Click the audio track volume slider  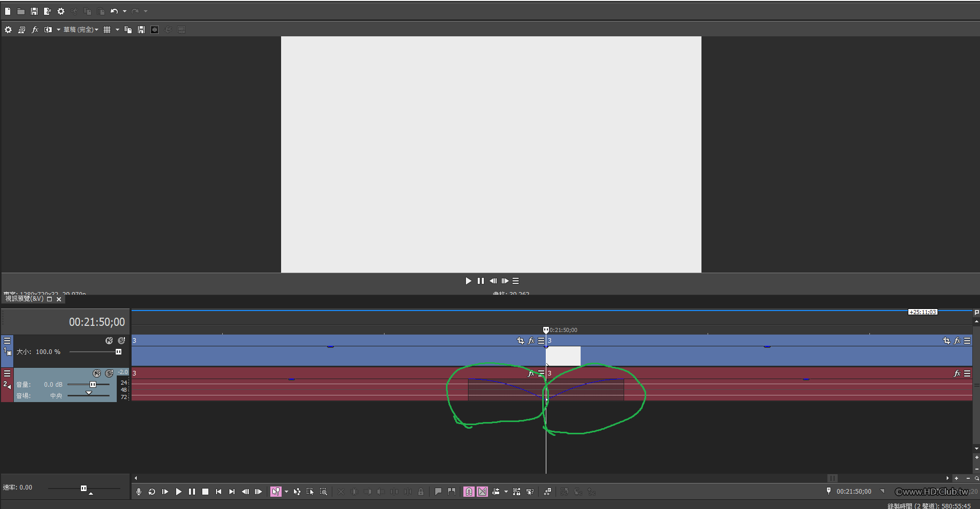pyautogui.click(x=89, y=385)
